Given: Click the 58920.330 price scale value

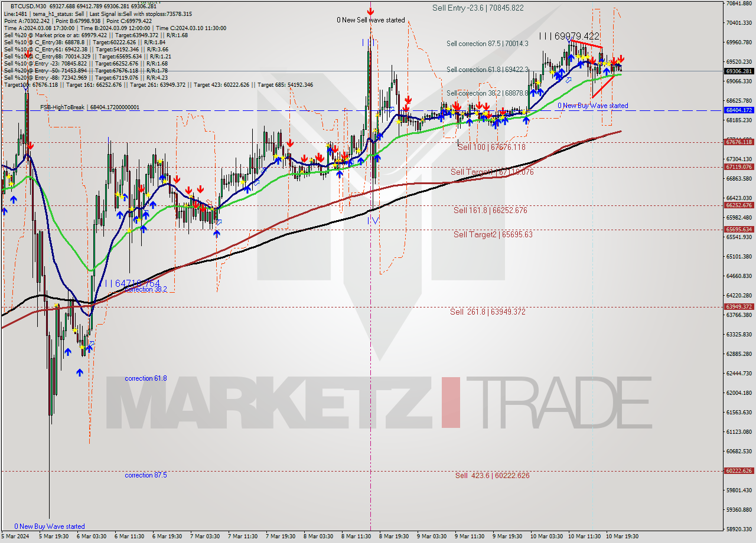Looking at the screenshot, I should coord(739,529).
